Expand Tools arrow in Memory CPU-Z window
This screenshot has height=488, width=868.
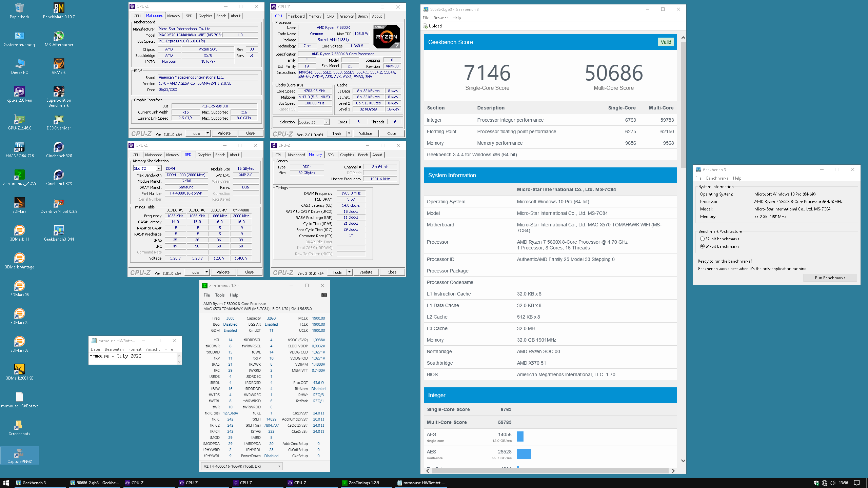[x=349, y=272]
